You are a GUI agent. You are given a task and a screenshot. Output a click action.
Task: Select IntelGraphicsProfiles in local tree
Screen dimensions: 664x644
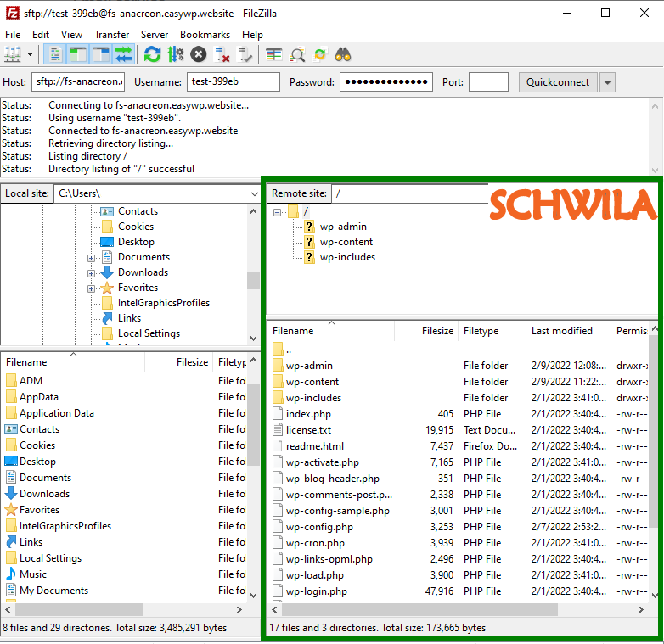164,303
